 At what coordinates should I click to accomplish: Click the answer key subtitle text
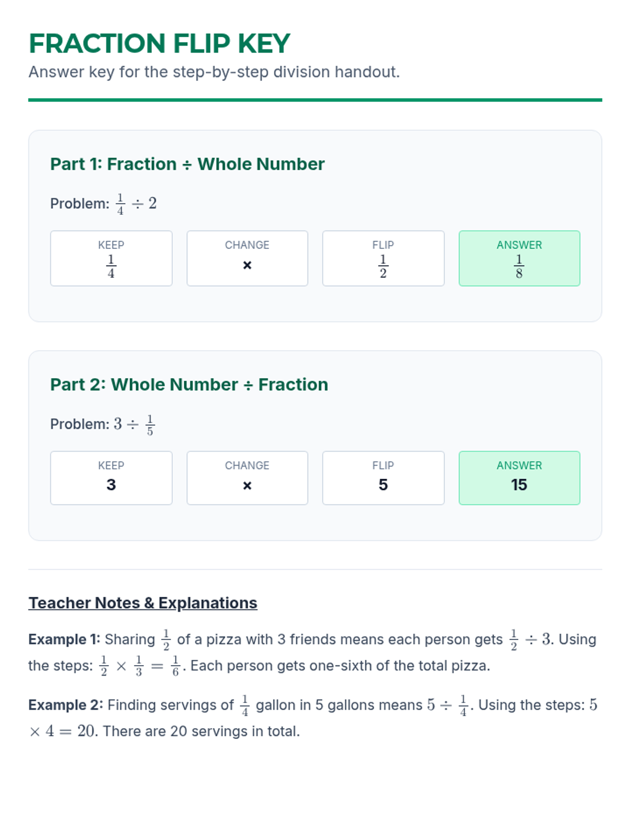(214, 72)
